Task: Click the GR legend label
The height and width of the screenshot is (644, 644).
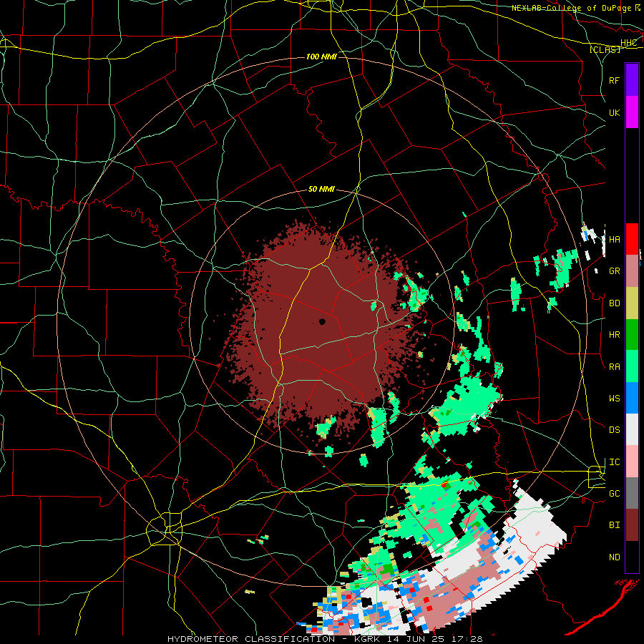Action: pyautogui.click(x=614, y=271)
